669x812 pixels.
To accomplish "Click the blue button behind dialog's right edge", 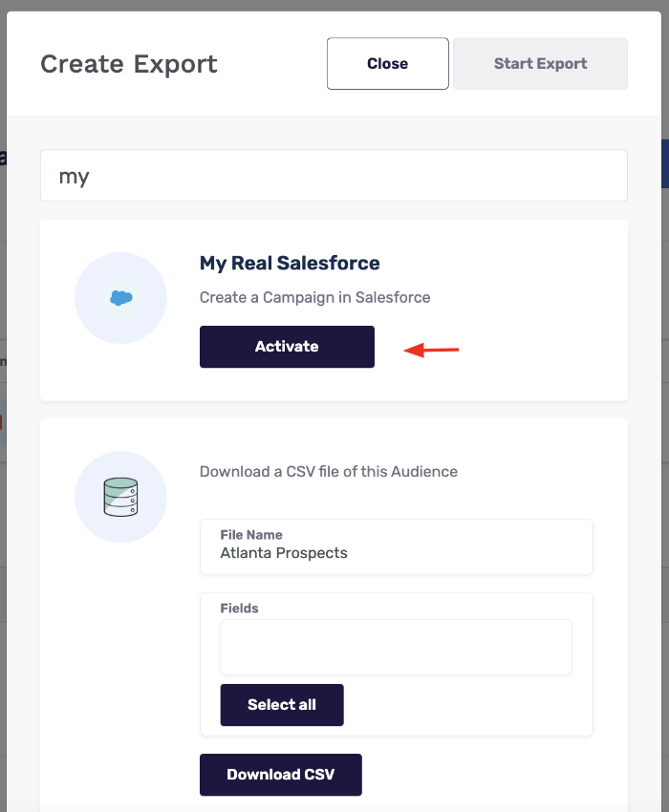I will 665,163.
